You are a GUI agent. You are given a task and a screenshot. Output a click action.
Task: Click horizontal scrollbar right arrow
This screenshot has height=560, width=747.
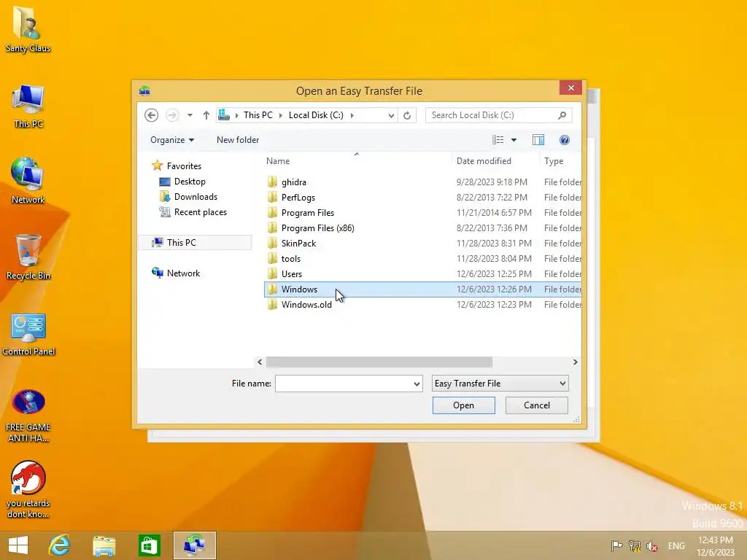click(x=575, y=362)
